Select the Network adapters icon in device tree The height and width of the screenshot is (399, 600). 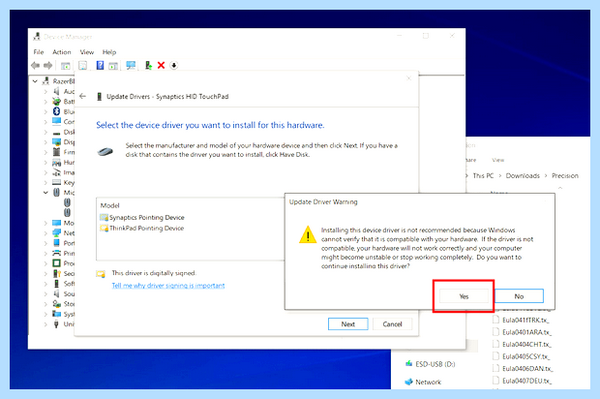(56, 233)
